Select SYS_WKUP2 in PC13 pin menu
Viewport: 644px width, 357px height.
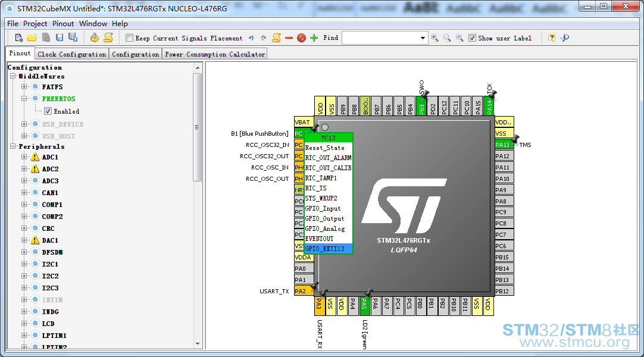[328, 198]
